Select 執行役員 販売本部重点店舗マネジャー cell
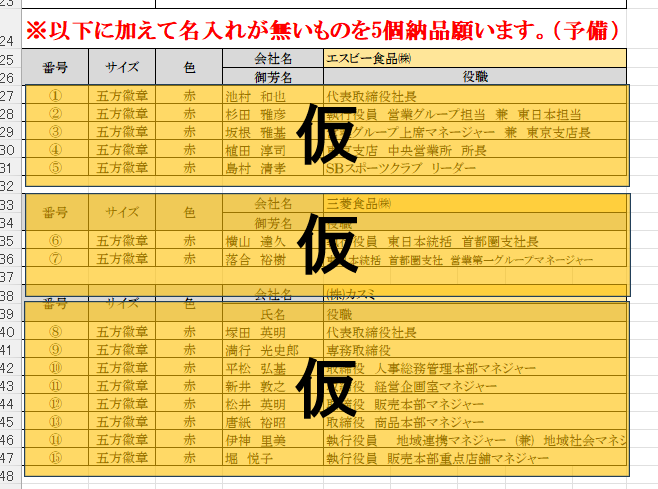The image size is (658, 489). (475, 458)
